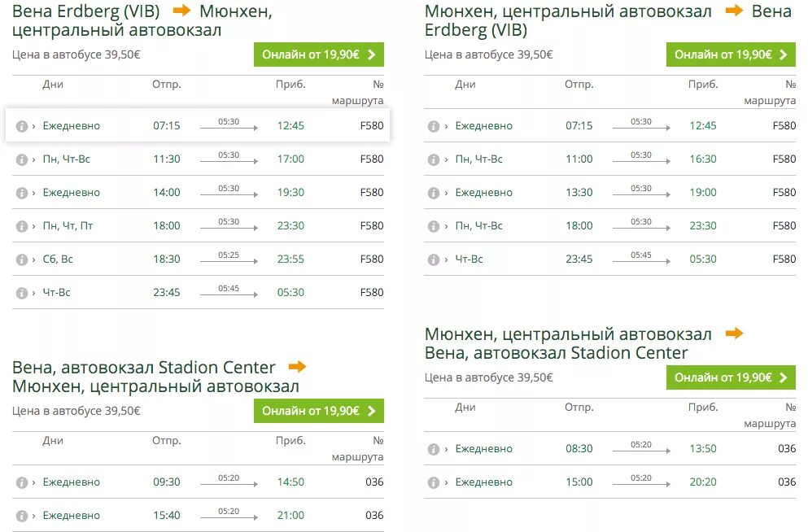This screenshot has width=808, height=532.
Task: Expand chevron for Пн, Чт, Пт 18:00 row
Action: click(33, 226)
